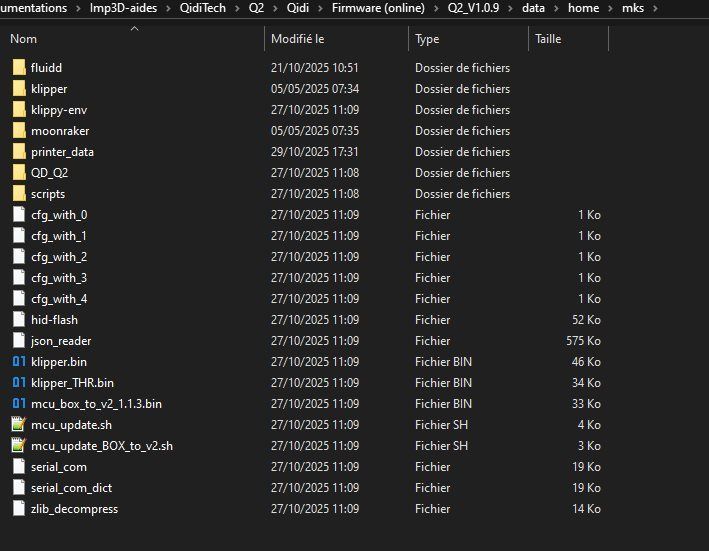
Task: Select the json_reader file name
Action: [x=61, y=341]
